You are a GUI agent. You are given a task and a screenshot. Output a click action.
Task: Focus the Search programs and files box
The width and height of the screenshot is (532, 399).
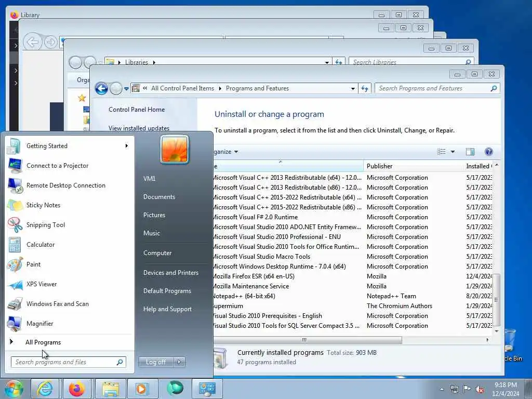[x=68, y=362]
